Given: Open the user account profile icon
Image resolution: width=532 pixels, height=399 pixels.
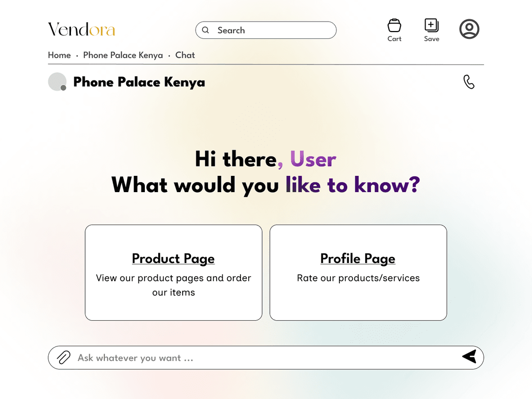Looking at the screenshot, I should click(469, 29).
